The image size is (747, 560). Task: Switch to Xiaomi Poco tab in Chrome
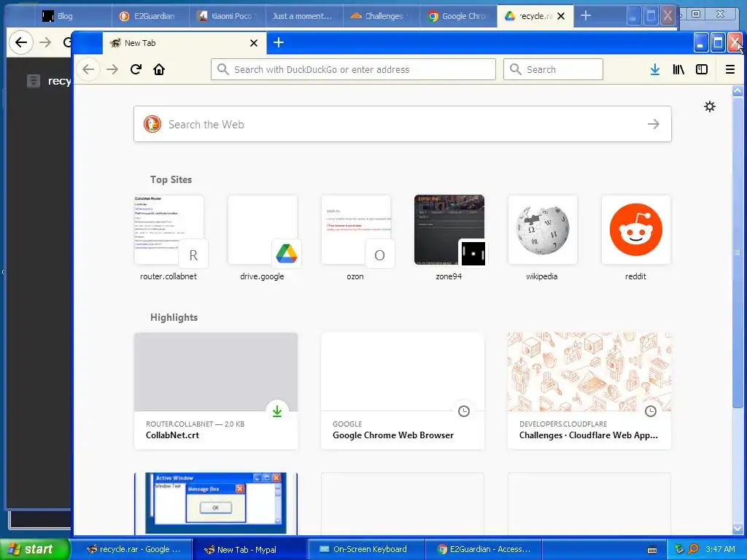tap(228, 16)
